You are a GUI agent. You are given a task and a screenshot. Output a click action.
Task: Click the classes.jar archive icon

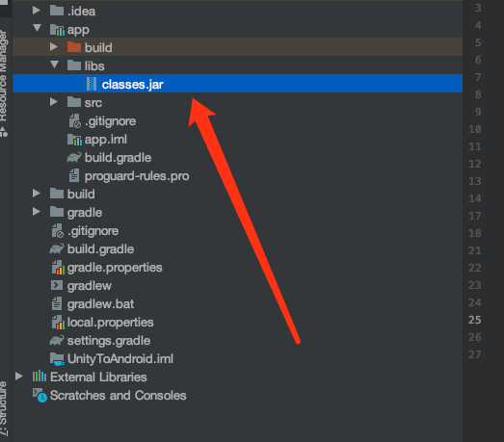92,84
